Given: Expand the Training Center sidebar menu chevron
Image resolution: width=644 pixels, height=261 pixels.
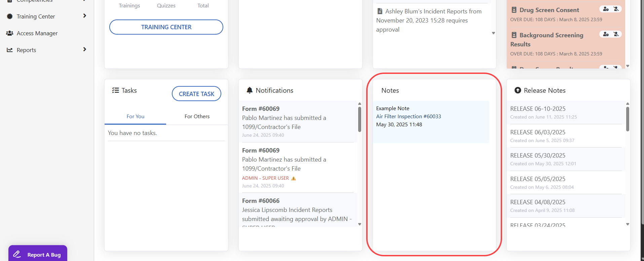Looking at the screenshot, I should tap(84, 16).
